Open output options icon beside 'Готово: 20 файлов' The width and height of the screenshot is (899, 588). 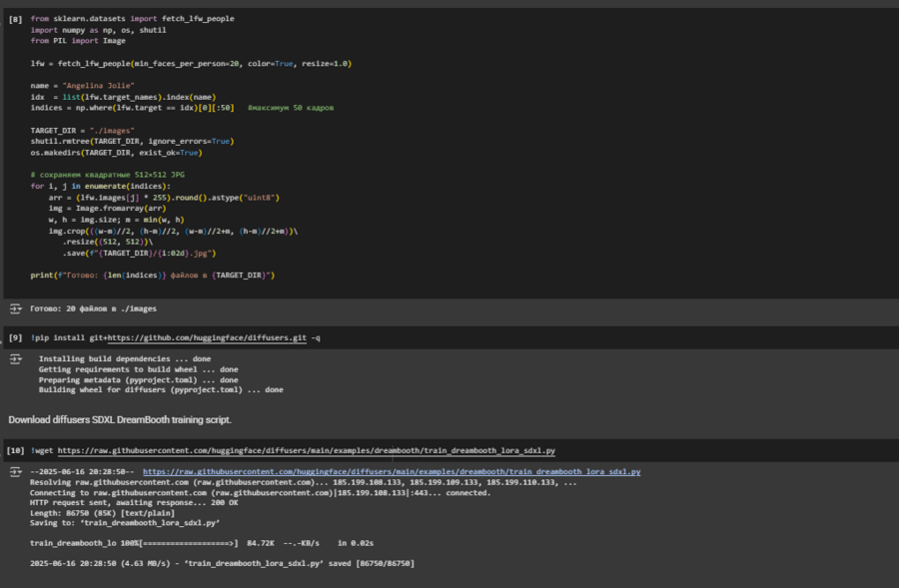coord(16,308)
